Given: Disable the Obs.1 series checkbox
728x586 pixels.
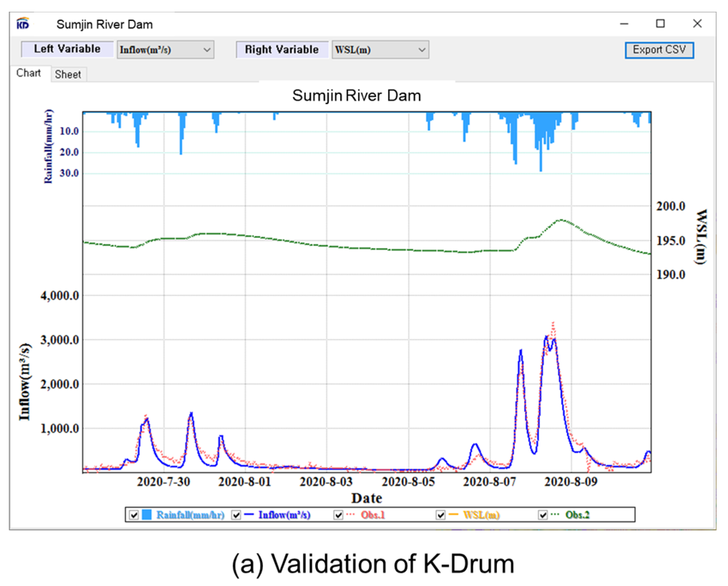Looking at the screenshot, I should (338, 515).
